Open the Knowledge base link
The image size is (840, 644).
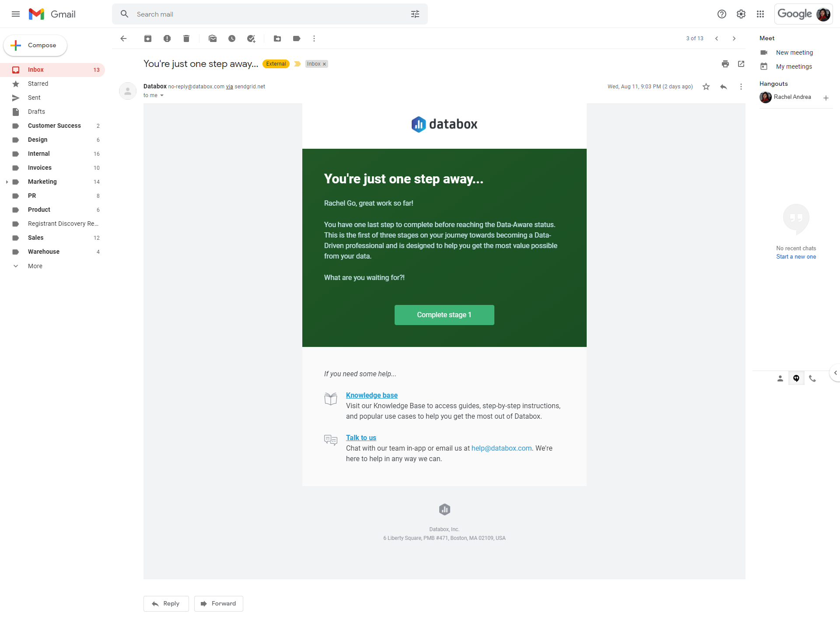(x=372, y=395)
